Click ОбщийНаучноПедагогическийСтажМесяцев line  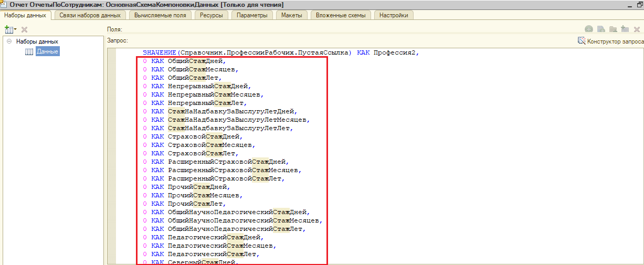(x=232, y=220)
